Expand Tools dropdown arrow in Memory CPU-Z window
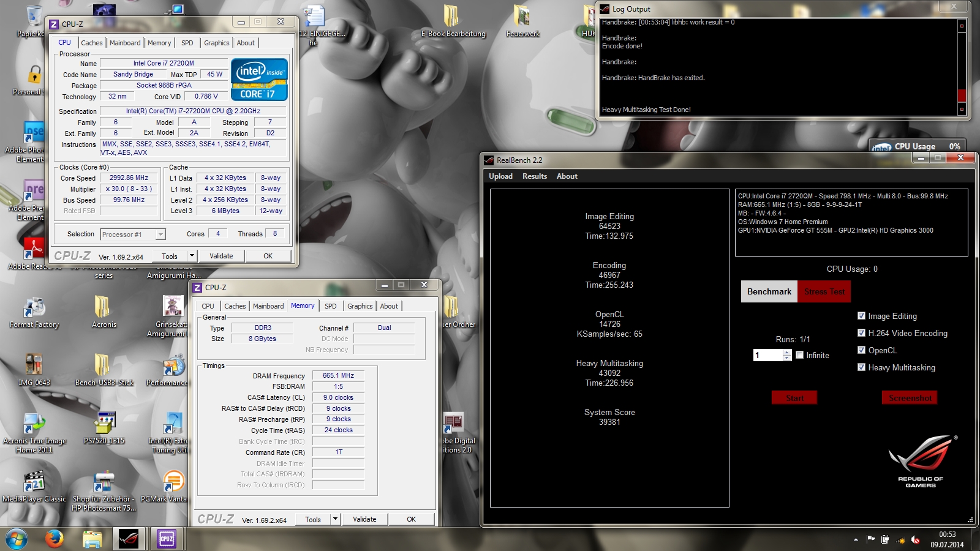The width and height of the screenshot is (980, 551). (x=335, y=519)
